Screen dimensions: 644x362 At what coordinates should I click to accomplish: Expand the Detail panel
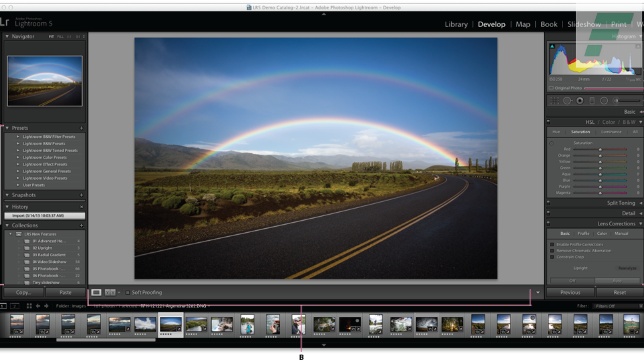click(x=640, y=213)
